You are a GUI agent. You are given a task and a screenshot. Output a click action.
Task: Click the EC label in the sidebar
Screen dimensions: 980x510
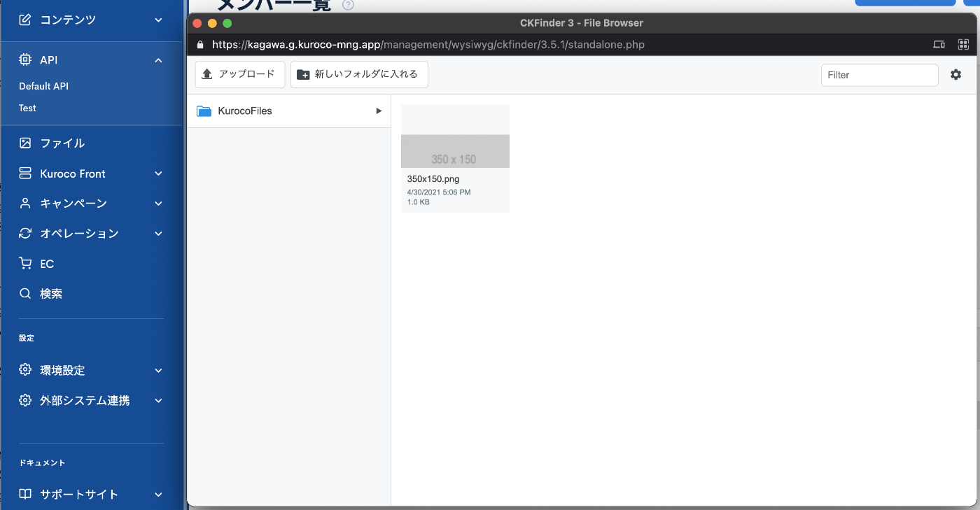click(47, 264)
